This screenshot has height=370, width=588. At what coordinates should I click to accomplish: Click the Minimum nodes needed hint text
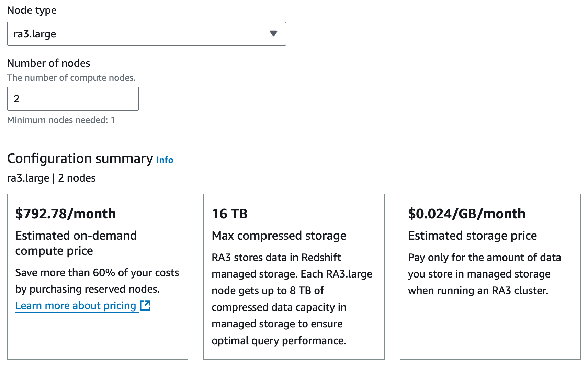tap(61, 120)
